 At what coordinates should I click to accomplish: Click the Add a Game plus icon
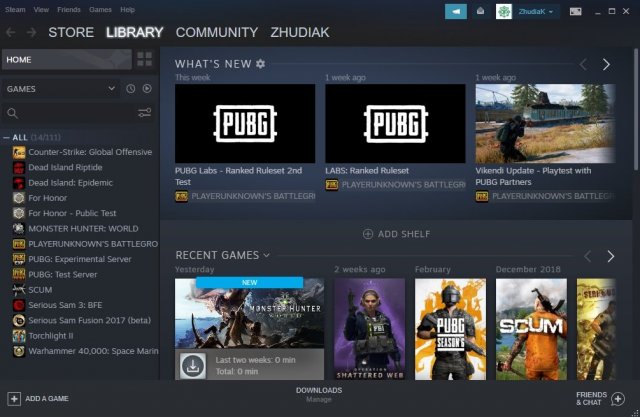(14, 399)
